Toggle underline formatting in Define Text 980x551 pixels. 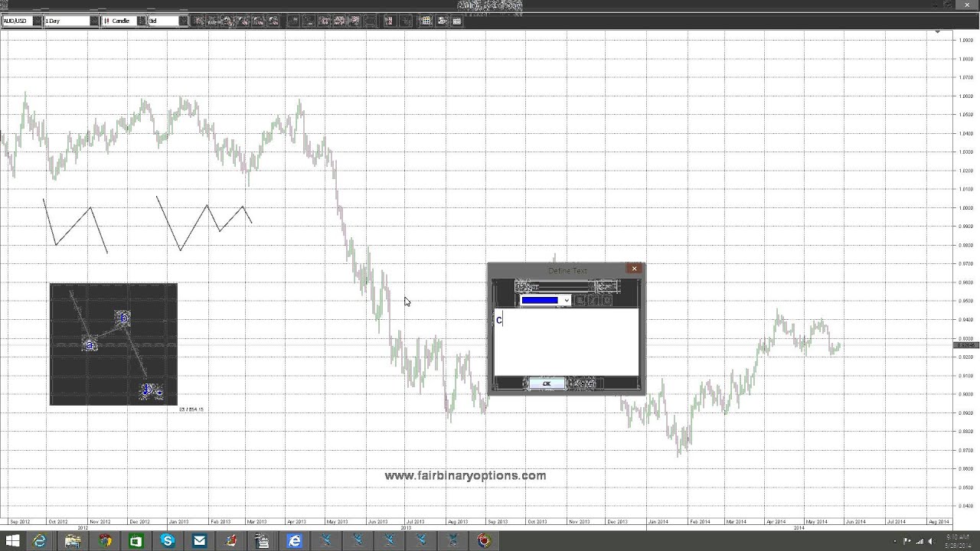607,300
